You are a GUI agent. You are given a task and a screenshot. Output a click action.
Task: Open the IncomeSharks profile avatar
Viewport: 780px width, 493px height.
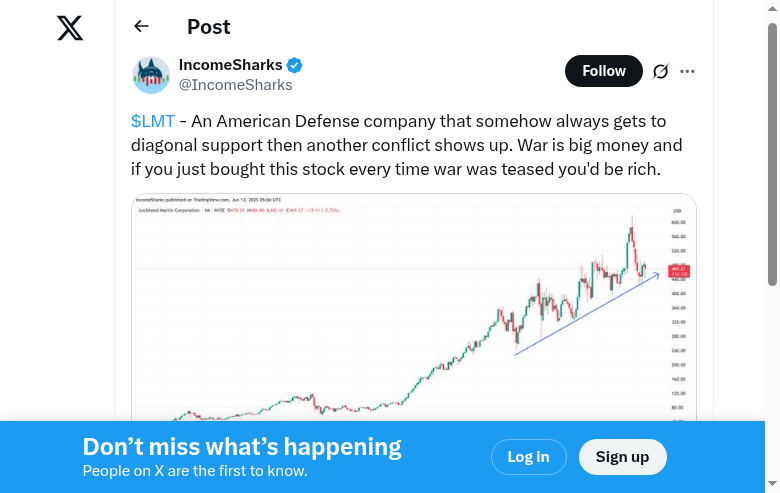coord(151,75)
